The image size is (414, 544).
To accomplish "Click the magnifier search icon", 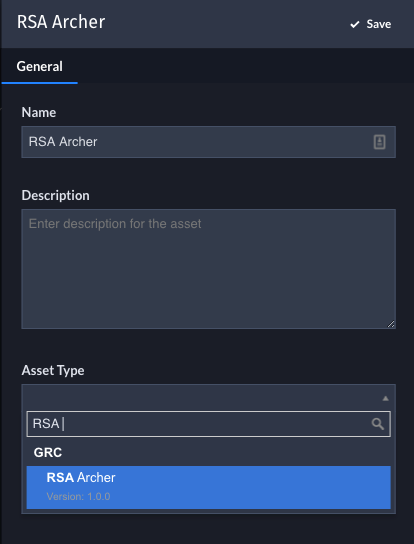I will [378, 424].
